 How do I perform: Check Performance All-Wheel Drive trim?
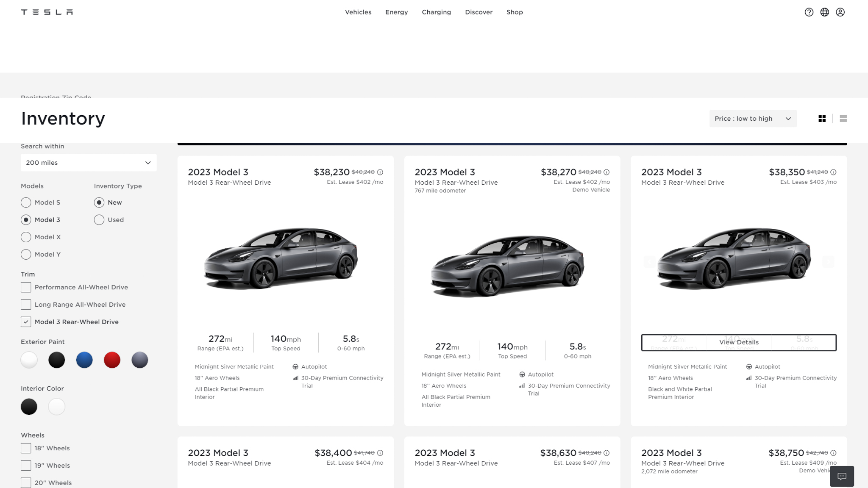[x=26, y=287]
